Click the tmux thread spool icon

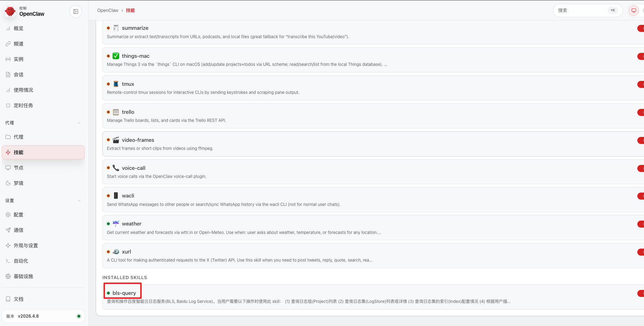116,84
